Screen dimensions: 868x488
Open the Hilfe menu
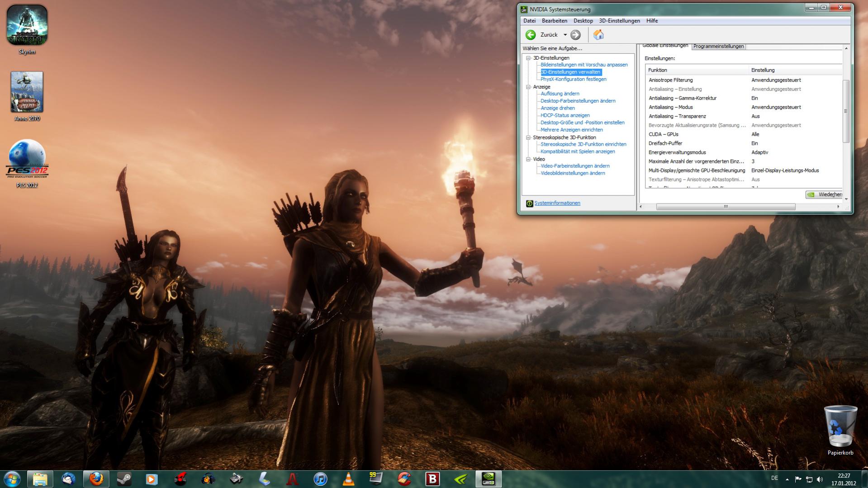tap(652, 21)
